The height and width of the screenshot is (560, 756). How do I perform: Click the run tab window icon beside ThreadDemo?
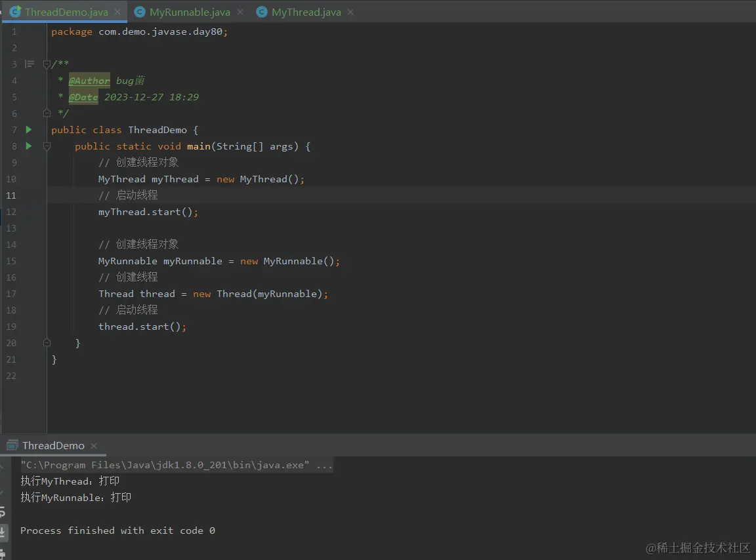pos(12,445)
